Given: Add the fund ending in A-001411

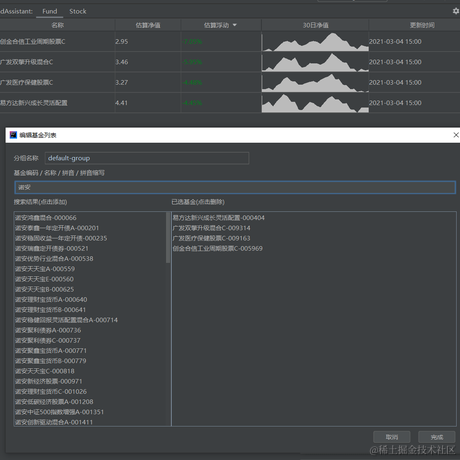Looking at the screenshot, I should click(54, 422).
